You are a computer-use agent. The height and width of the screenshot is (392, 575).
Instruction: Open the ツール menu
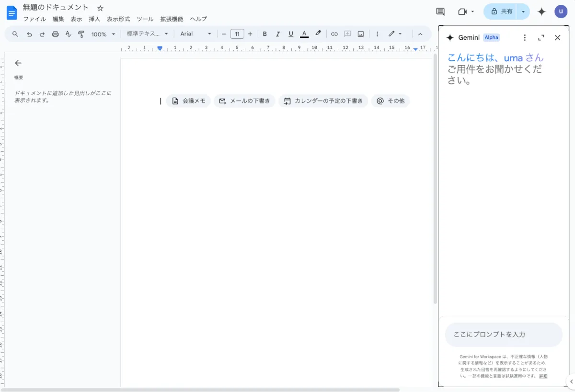pos(145,19)
